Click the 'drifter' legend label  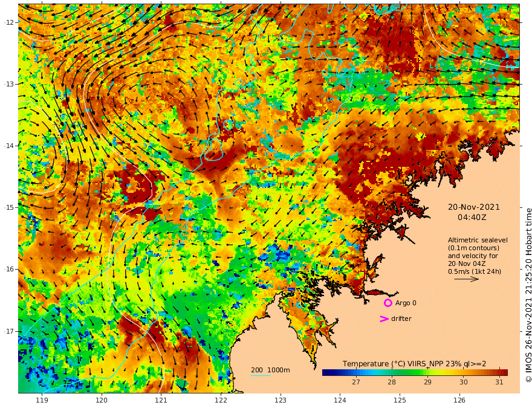click(401, 319)
